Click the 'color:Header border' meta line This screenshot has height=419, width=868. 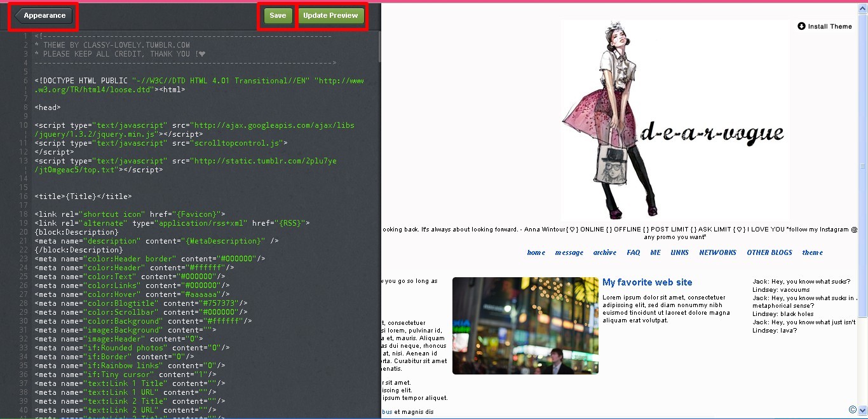pos(150,259)
